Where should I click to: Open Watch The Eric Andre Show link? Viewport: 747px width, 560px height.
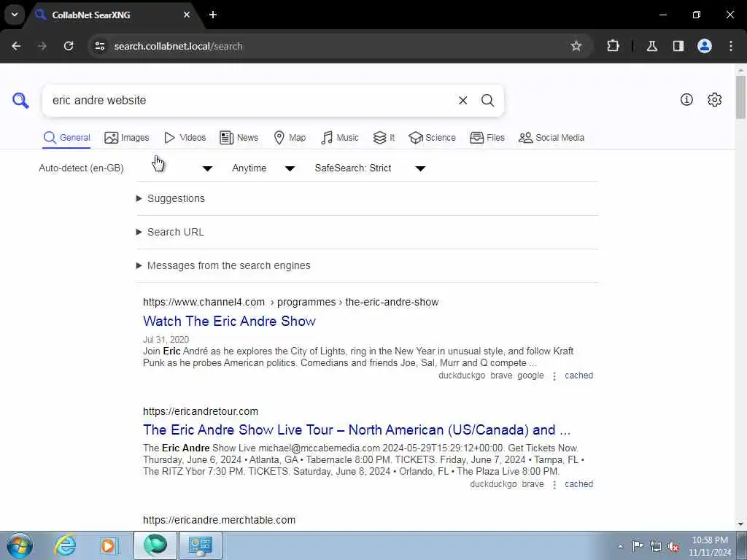click(229, 321)
